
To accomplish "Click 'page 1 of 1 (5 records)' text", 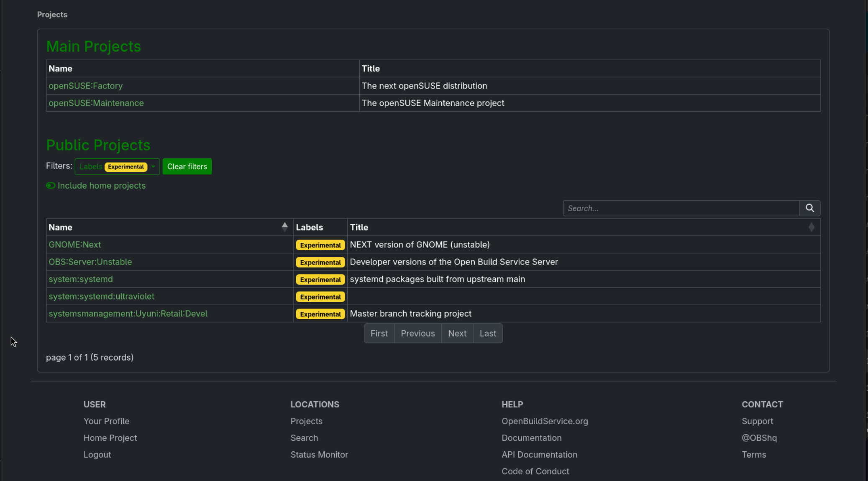I will [x=90, y=357].
